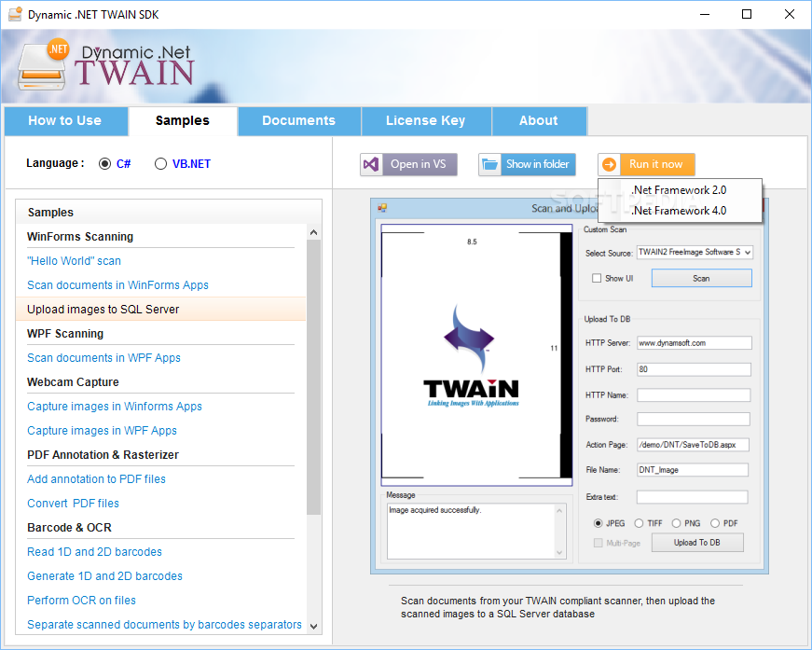The image size is (812, 650).
Task: Click the WinForms Scanning heading
Action: point(80,237)
